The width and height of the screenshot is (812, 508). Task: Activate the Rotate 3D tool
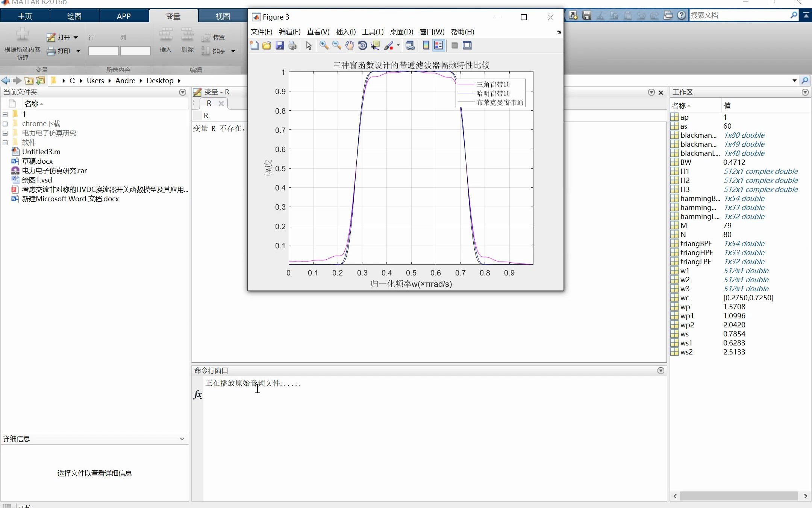362,46
